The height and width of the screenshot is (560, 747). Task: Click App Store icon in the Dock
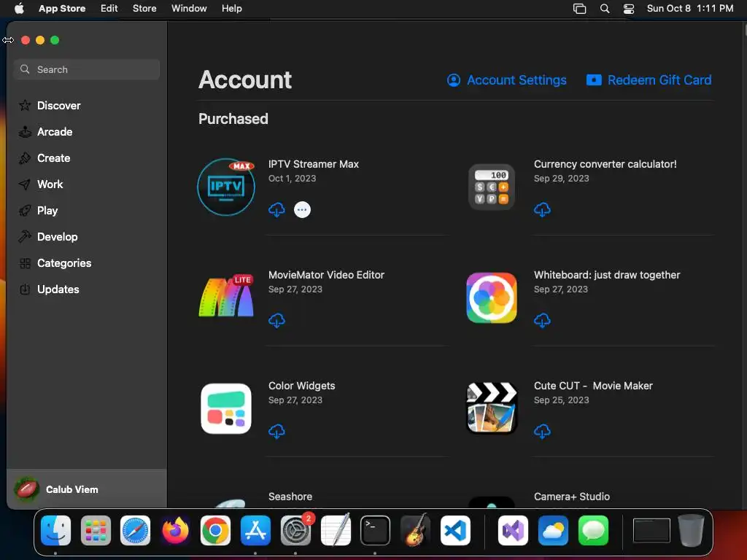click(255, 530)
